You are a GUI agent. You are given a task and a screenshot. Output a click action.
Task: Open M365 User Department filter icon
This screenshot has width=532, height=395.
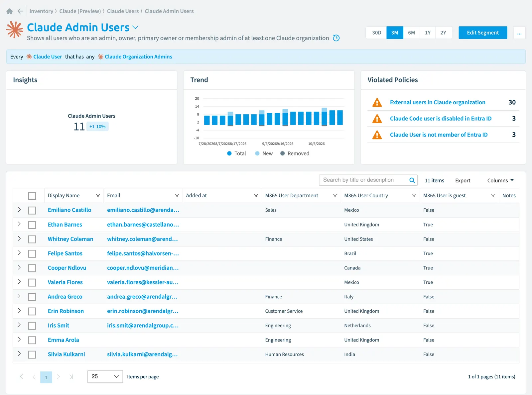pyautogui.click(x=335, y=196)
